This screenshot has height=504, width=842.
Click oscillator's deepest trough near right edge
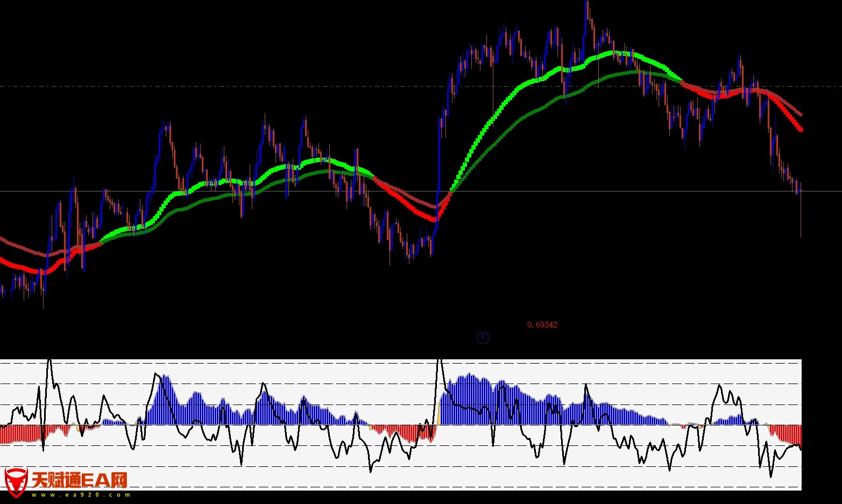770,476
